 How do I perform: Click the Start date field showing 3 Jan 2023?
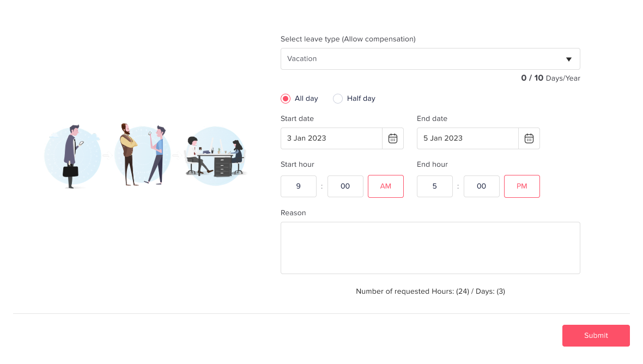coord(331,138)
